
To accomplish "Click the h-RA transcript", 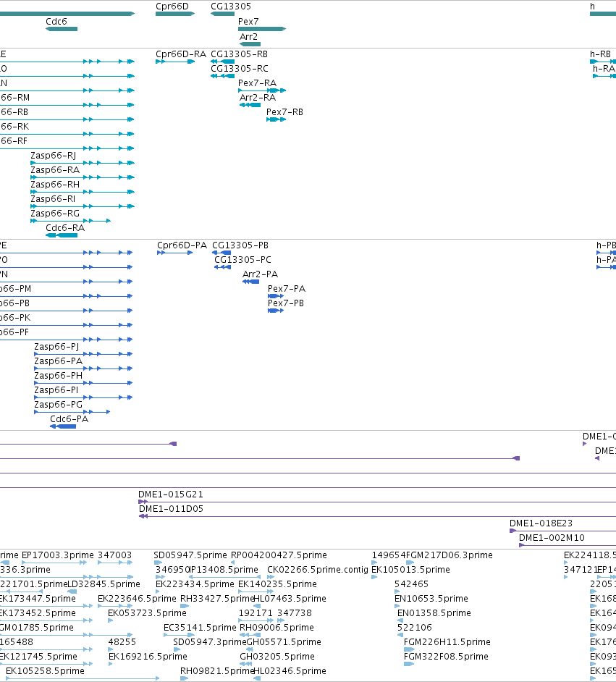I will point(604,76).
